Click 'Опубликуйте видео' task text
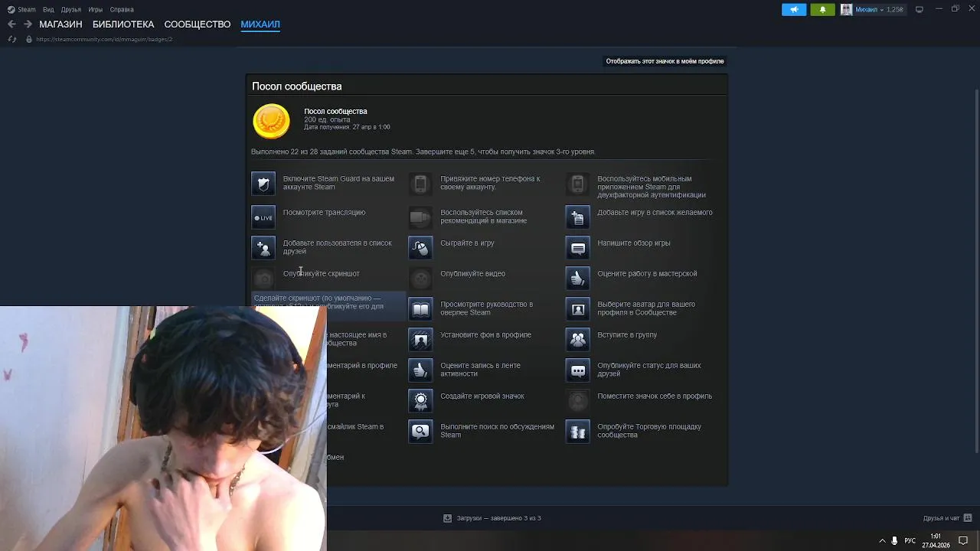Screen dimensions: 980x551 (472, 274)
